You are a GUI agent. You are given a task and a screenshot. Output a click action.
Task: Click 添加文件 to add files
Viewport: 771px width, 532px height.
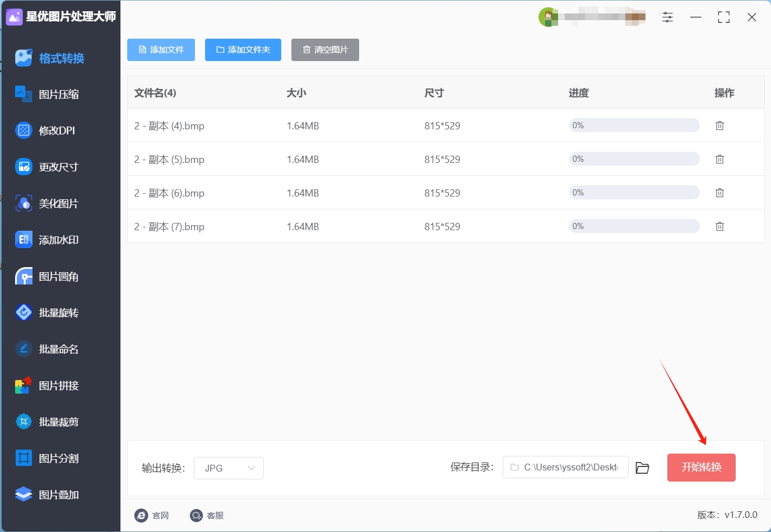tap(161, 50)
